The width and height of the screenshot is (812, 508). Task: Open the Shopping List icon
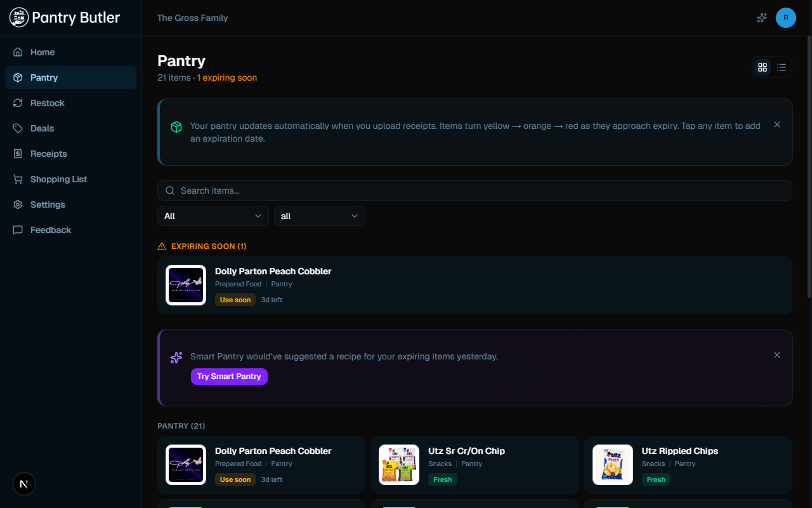click(19, 178)
